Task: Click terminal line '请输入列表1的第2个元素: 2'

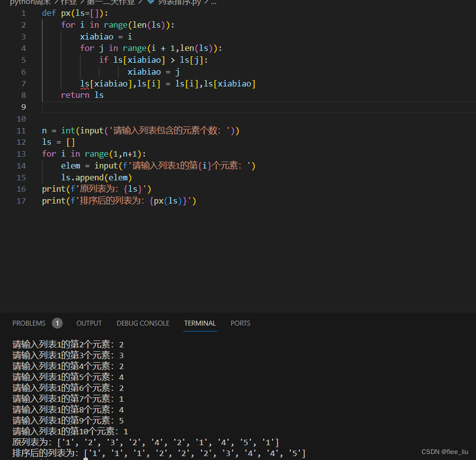Action: pyautogui.click(x=68, y=344)
